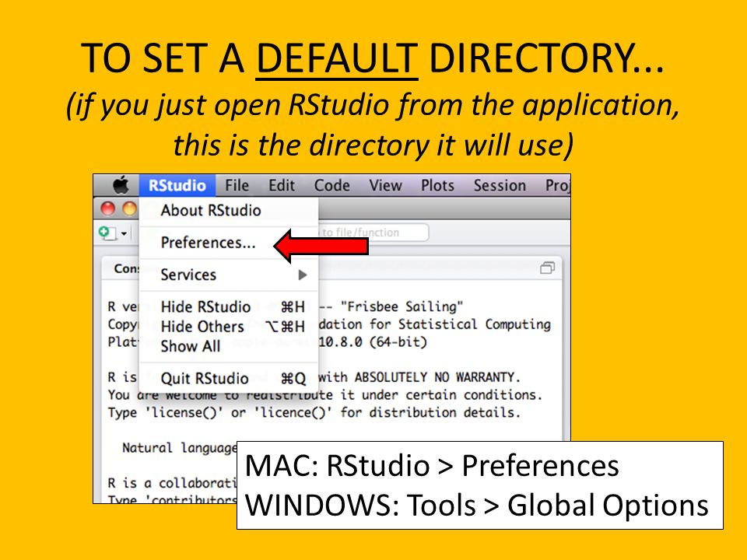The width and height of the screenshot is (747, 560).
Task: Click the red close window button
Action: [107, 209]
